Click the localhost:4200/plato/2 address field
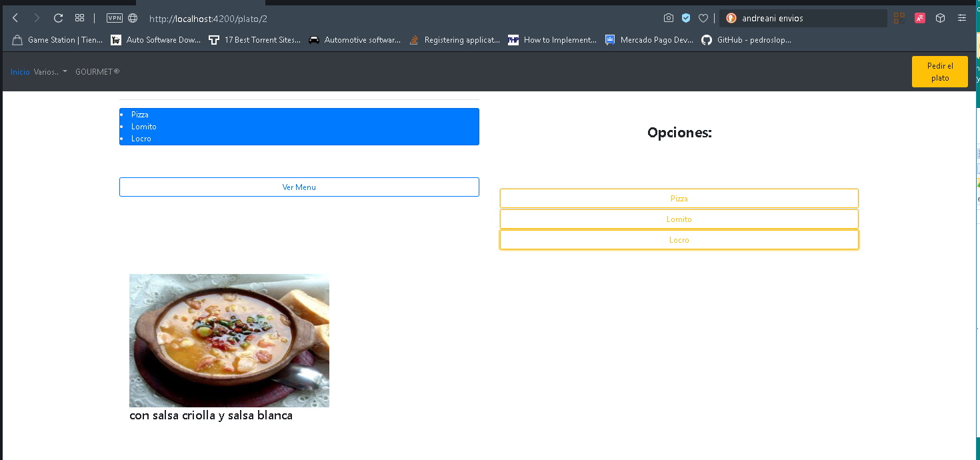The image size is (980, 460). [208, 19]
